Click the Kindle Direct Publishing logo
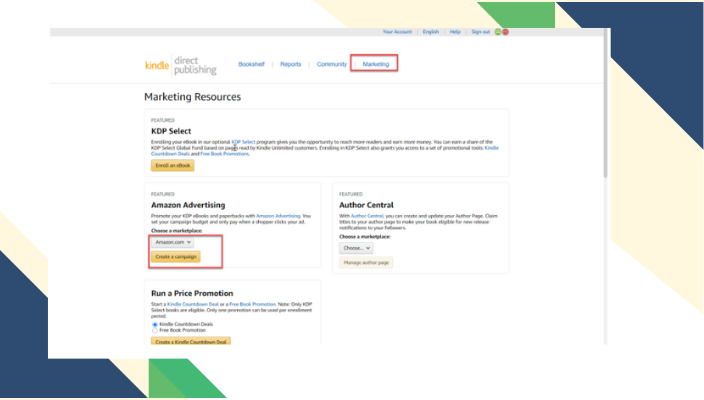Viewport: 704px width, 400px height. pos(180,66)
